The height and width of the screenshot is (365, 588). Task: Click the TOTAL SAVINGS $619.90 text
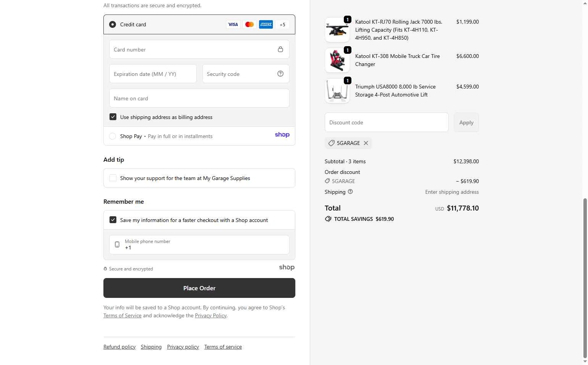(364, 219)
